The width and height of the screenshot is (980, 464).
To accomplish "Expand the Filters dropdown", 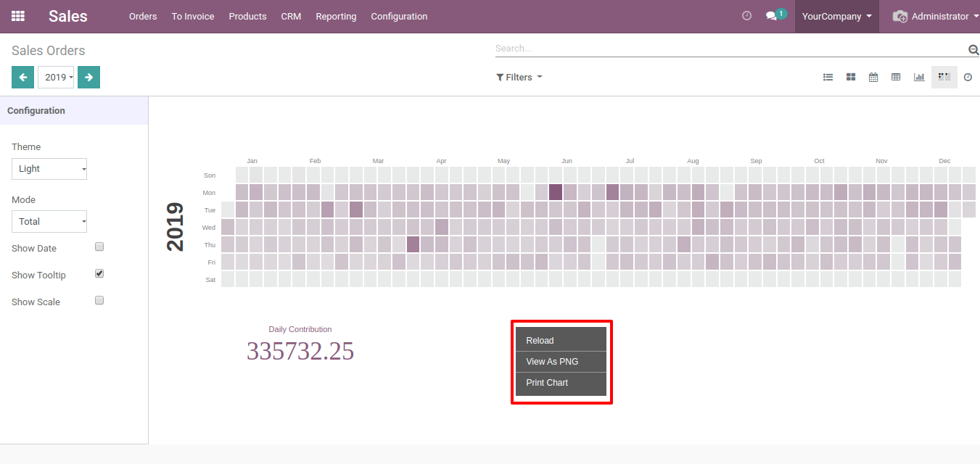I will 519,78.
